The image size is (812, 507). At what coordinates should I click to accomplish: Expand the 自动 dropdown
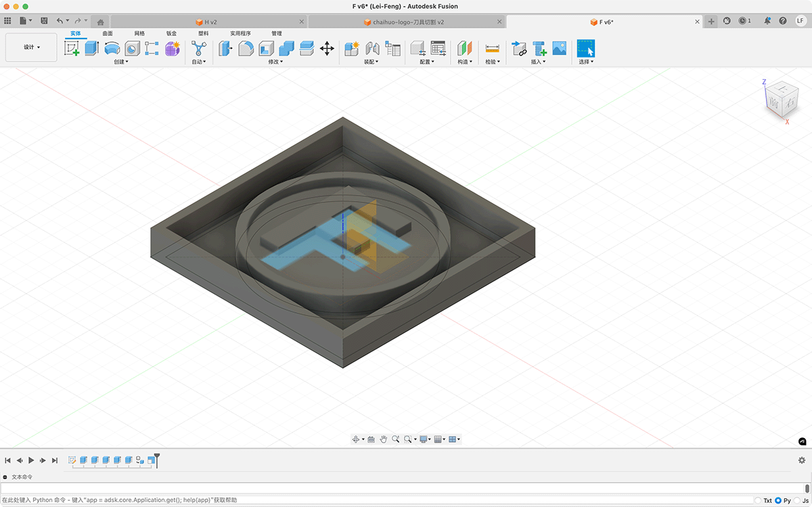[x=199, y=62]
